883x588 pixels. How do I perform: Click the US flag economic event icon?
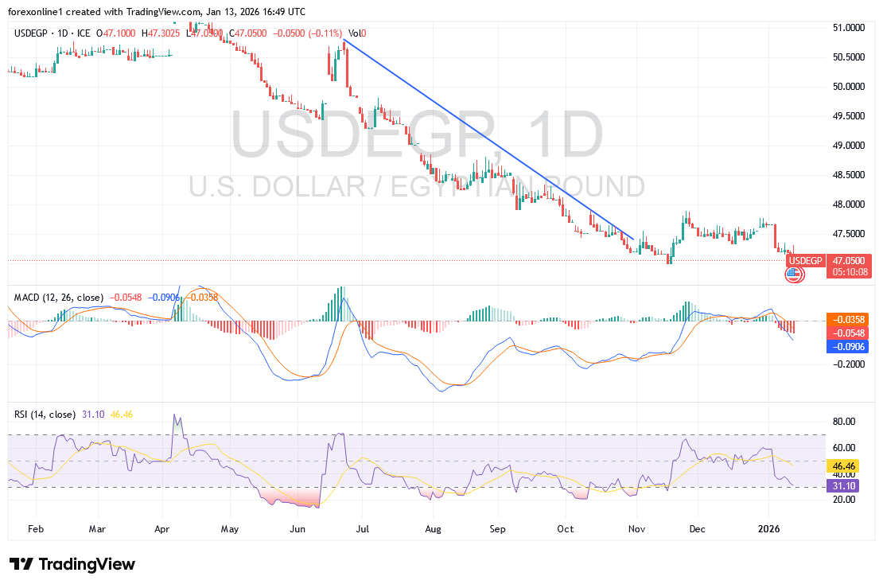coord(794,275)
